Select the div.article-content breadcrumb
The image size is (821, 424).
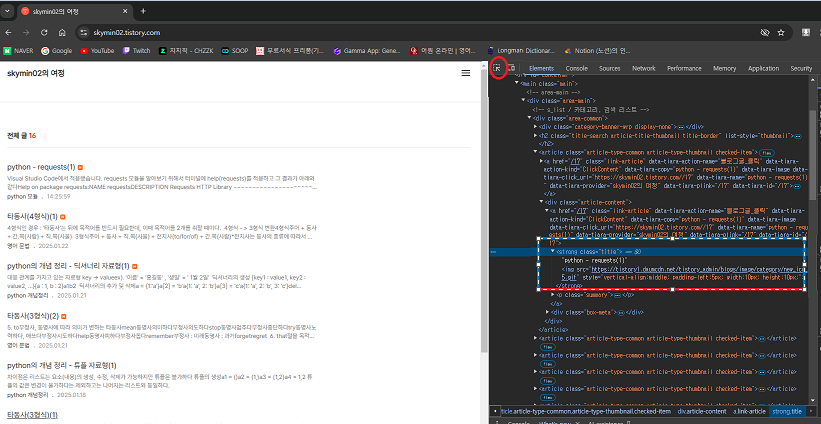tap(702, 411)
